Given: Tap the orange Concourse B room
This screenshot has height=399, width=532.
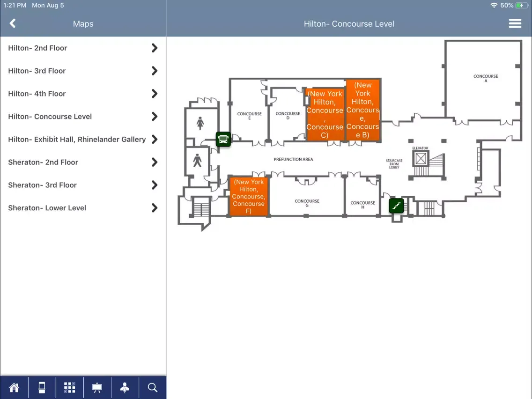Looking at the screenshot, I should (x=362, y=110).
